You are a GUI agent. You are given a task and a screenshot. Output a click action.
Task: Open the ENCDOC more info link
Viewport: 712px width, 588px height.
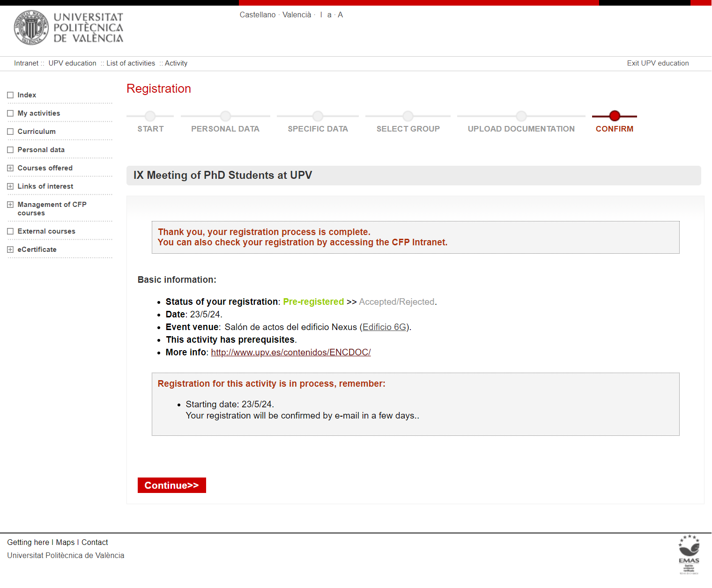[x=290, y=353]
